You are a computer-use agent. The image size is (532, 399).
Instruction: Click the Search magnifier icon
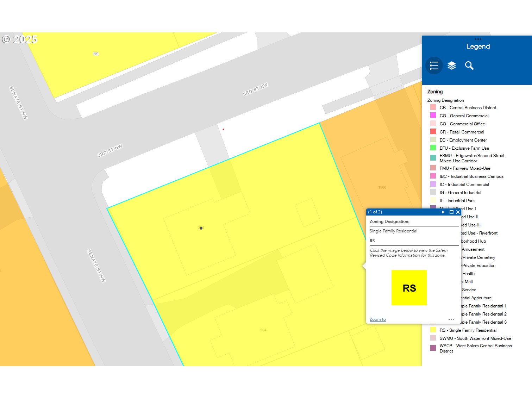(469, 66)
